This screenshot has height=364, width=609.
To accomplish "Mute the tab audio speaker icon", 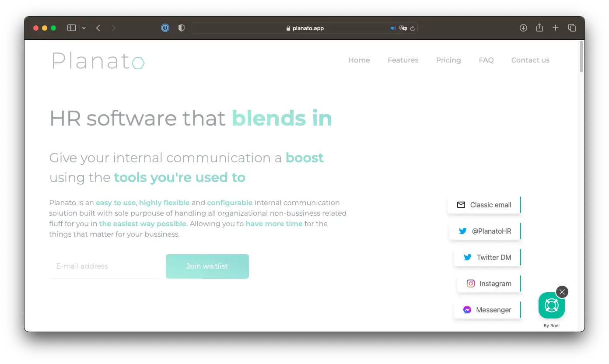I will 393,28.
